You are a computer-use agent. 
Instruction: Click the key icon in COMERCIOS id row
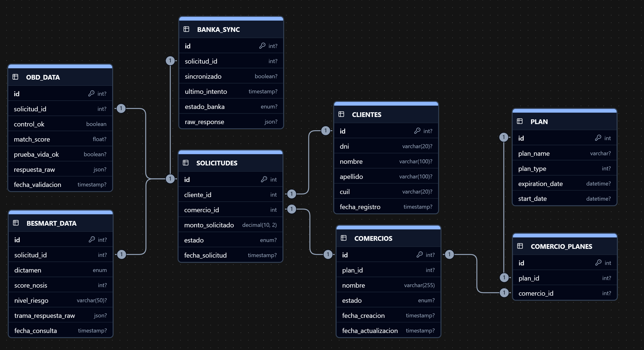420,255
